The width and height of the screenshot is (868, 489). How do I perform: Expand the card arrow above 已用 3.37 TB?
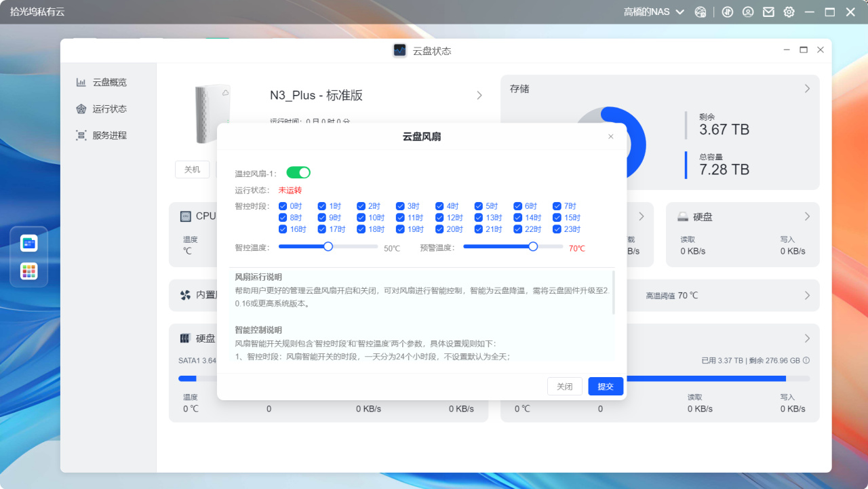pyautogui.click(x=807, y=338)
